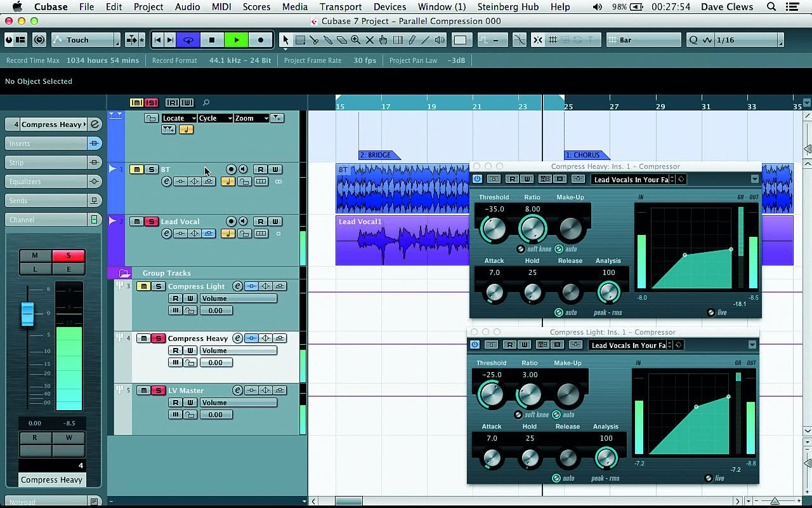Click the 2: BRIDGE marker
Viewport: 812px width, 508px height.
point(379,155)
